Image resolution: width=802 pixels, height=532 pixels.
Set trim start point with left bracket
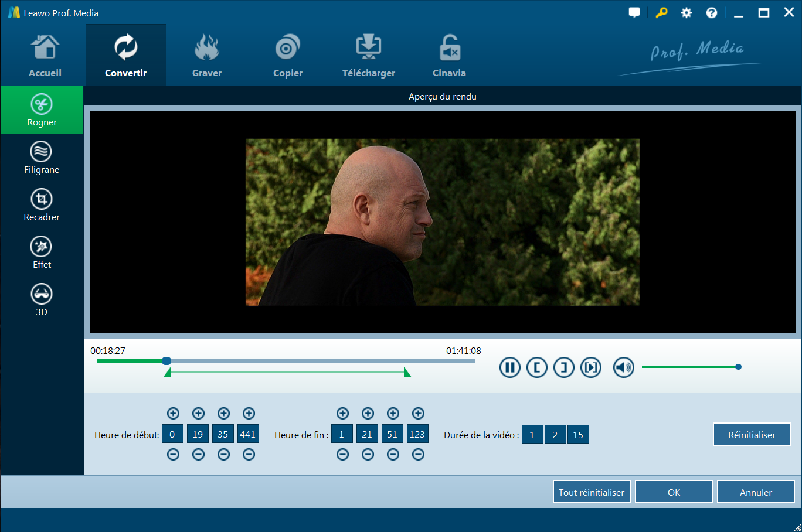(x=536, y=367)
